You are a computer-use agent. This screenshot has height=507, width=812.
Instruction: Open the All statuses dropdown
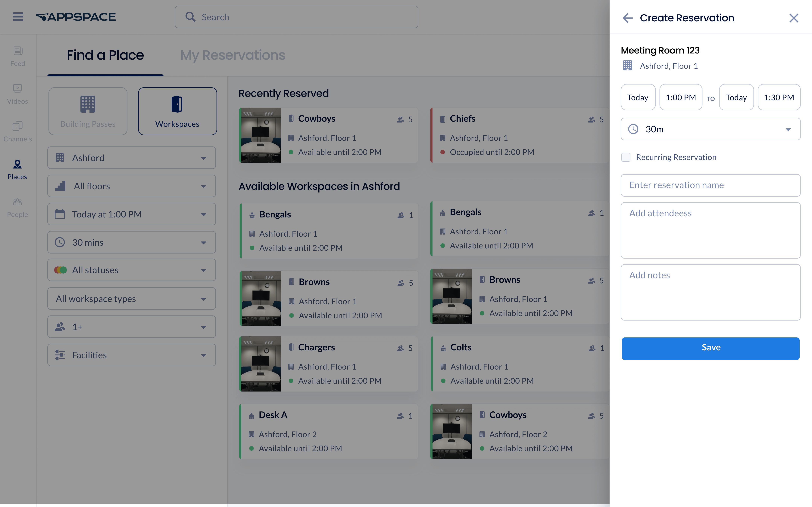pyautogui.click(x=132, y=270)
